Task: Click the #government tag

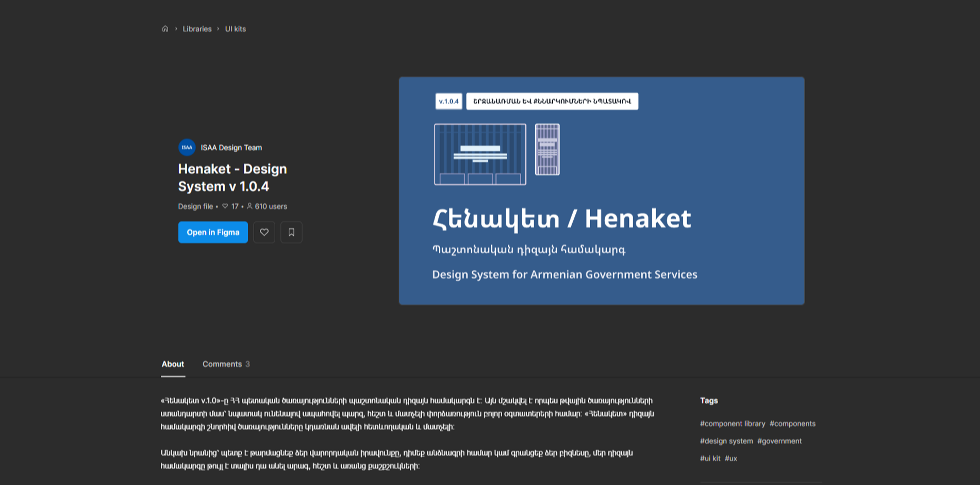Action: (779, 441)
